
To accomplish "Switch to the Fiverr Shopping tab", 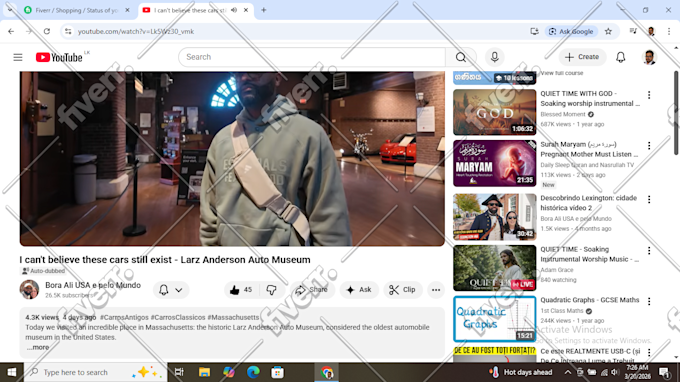I will pos(77,10).
